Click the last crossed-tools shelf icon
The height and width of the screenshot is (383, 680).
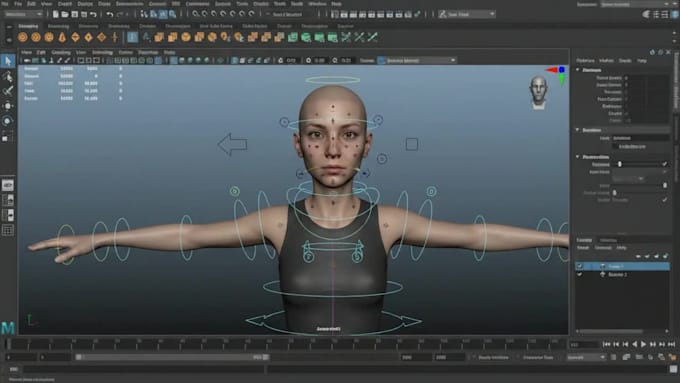pos(373,37)
